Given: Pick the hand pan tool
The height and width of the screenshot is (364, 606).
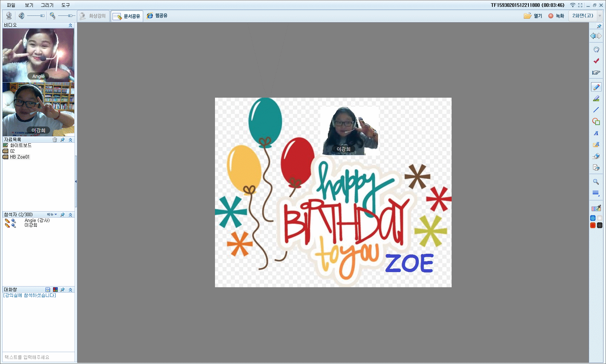Looking at the screenshot, I should 596,49.
